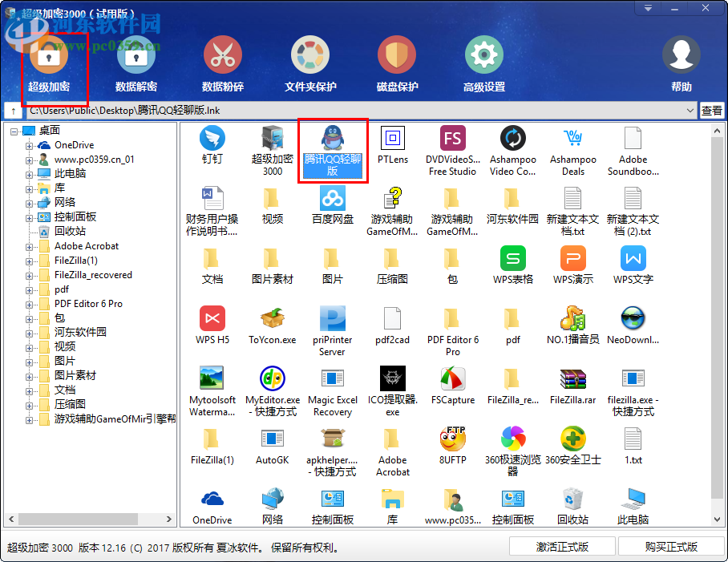Open the 磁盘保护 disk protection shield

coord(396,63)
